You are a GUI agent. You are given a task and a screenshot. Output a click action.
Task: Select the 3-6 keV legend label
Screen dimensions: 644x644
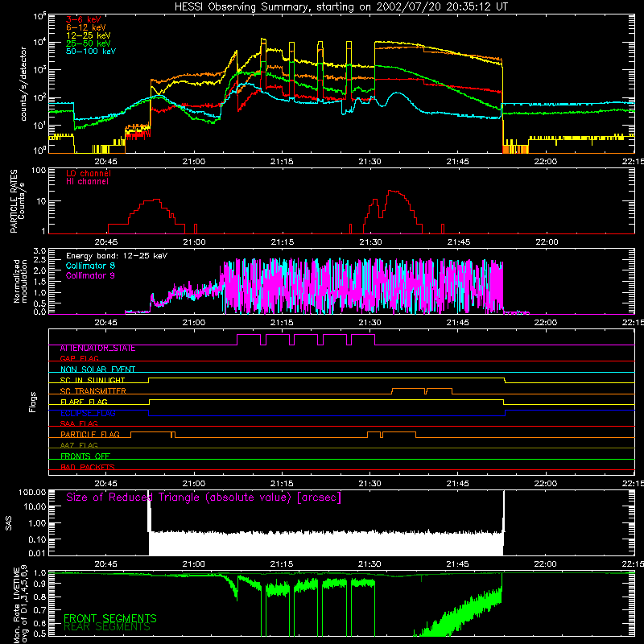pyautogui.click(x=84, y=19)
